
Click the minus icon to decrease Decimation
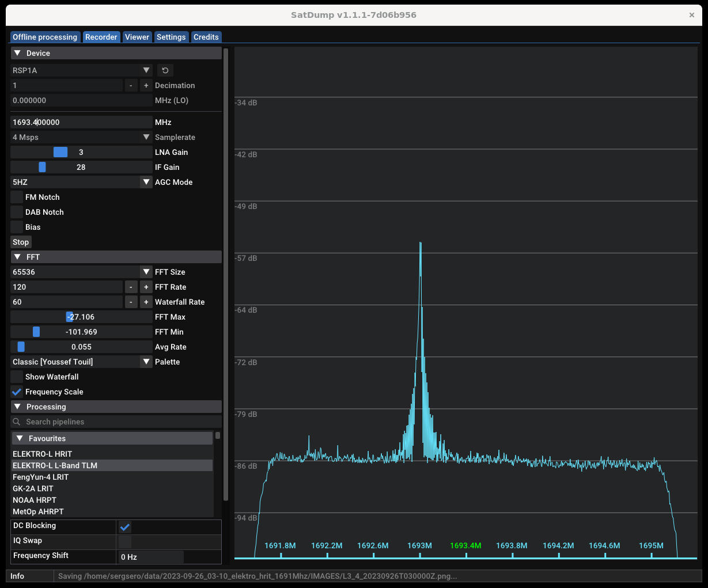(x=131, y=85)
